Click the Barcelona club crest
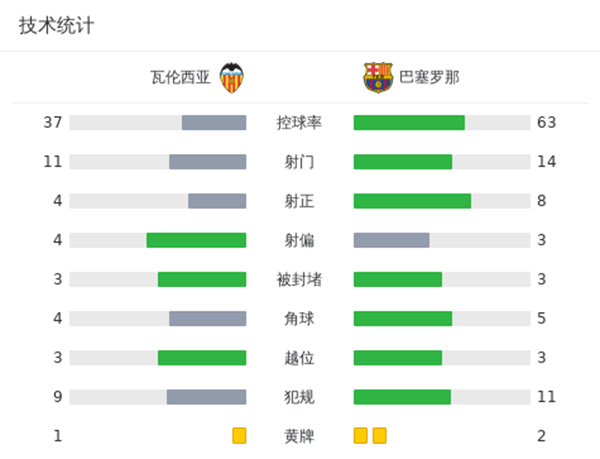 (x=378, y=77)
